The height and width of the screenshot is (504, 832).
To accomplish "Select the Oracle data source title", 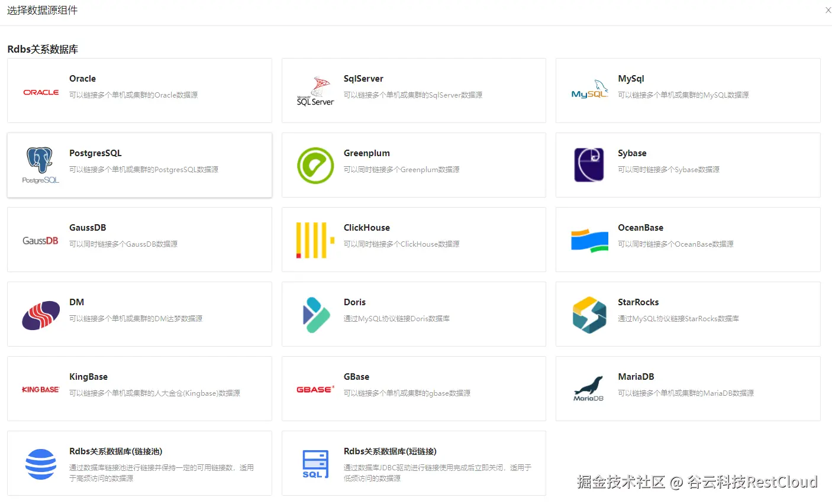I will 82,79.
